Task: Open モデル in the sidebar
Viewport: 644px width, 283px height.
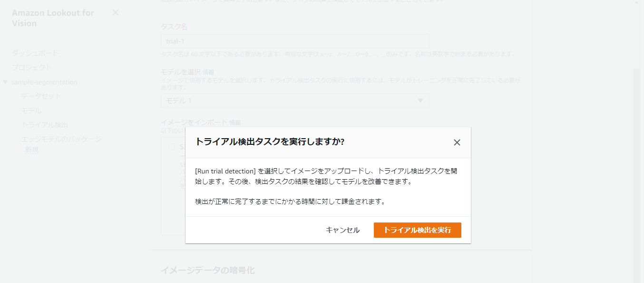Action: 31,111
